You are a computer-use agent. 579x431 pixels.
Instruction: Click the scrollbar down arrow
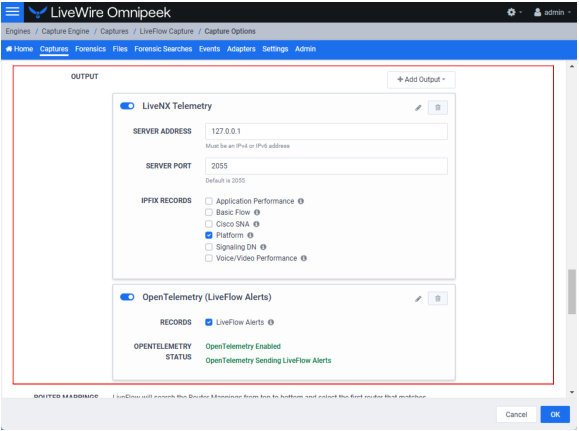pyautogui.click(x=572, y=393)
